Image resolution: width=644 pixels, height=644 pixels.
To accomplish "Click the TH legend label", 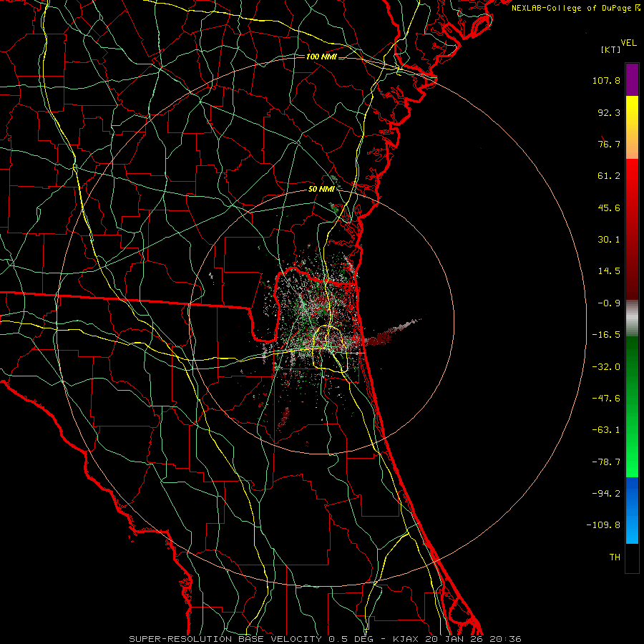I will point(615,557).
